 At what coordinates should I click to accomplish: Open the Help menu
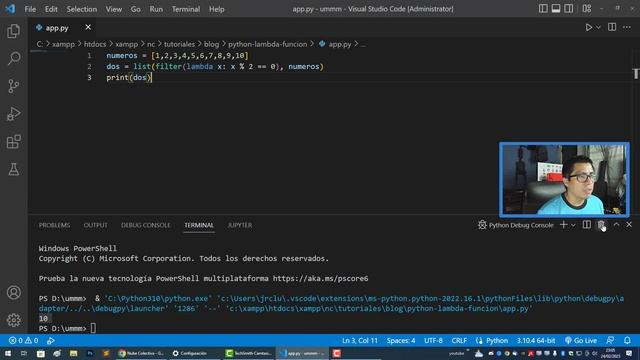pyautogui.click(x=216, y=9)
